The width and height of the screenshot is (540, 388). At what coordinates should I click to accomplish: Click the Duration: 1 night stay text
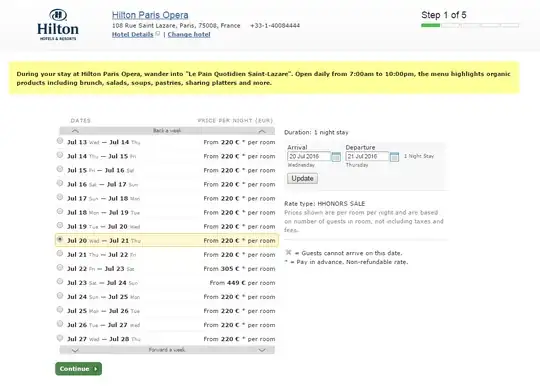316,133
